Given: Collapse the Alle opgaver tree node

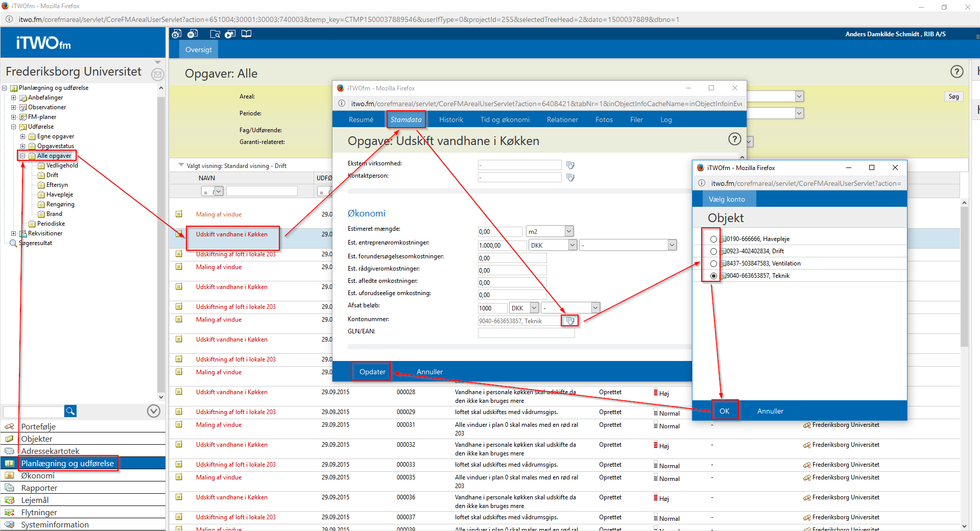Looking at the screenshot, I should (23, 156).
